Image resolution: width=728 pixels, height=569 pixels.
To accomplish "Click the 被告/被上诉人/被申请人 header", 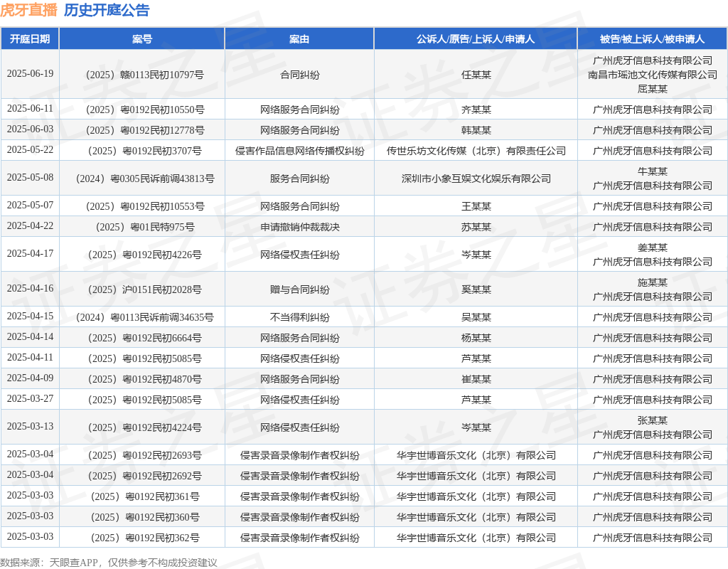I will tap(653, 39).
